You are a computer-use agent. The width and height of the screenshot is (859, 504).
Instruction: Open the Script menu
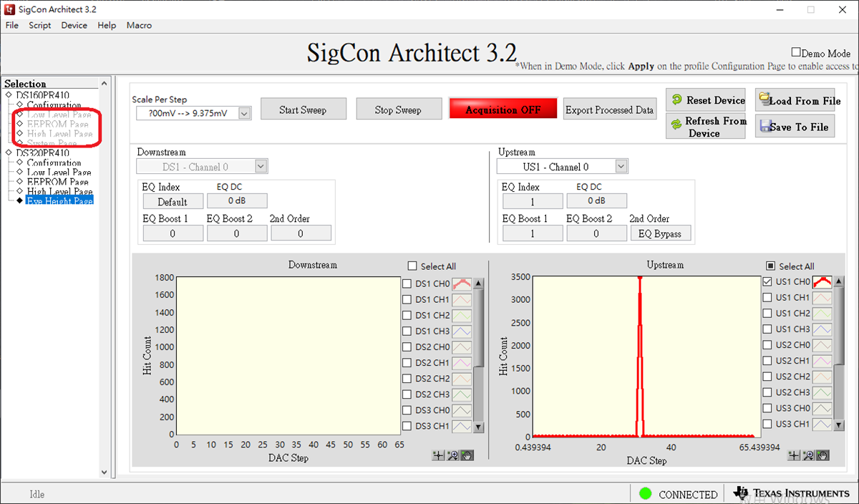point(40,25)
